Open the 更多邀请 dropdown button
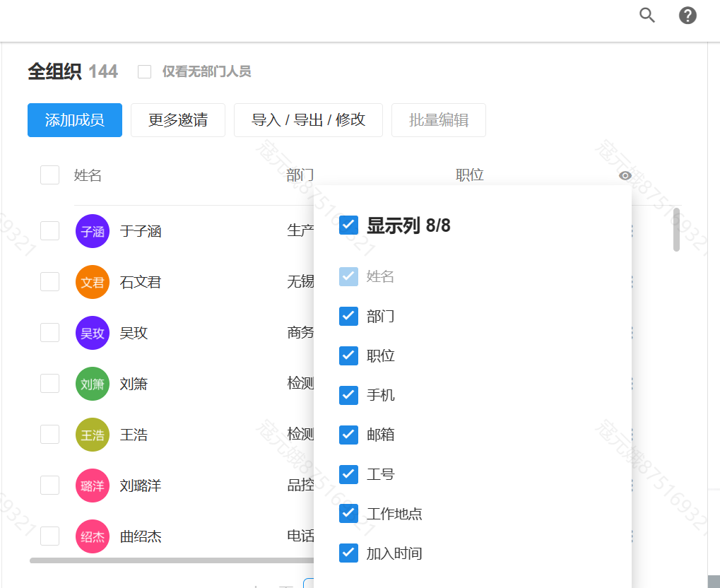Image resolution: width=720 pixels, height=588 pixels. point(178,120)
